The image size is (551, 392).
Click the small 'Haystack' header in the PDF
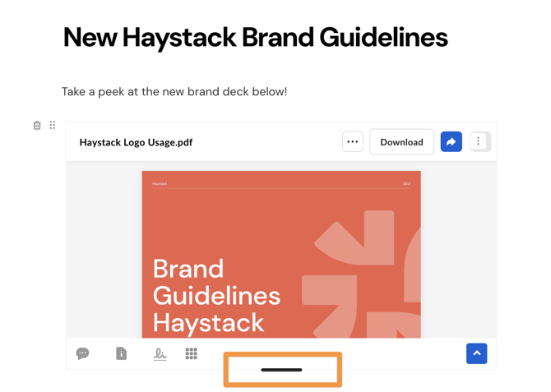click(160, 184)
